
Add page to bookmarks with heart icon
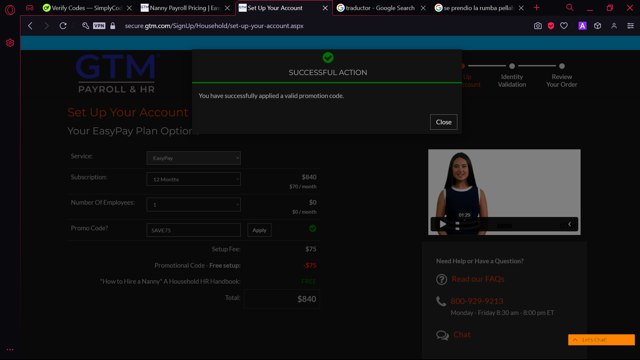tap(564, 26)
